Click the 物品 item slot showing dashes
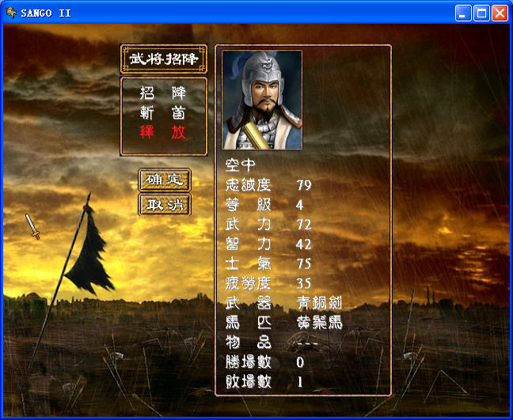This screenshot has width=513, height=420. click(307, 343)
